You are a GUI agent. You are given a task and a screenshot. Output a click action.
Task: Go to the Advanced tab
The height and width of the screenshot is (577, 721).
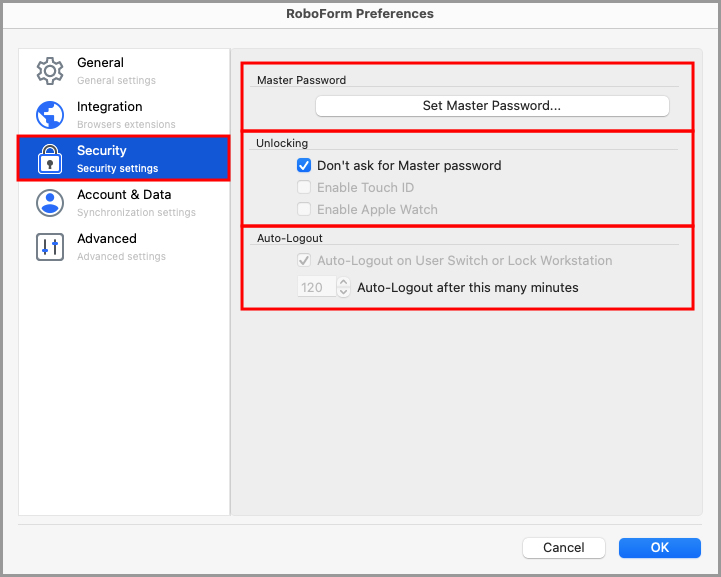(x=124, y=247)
